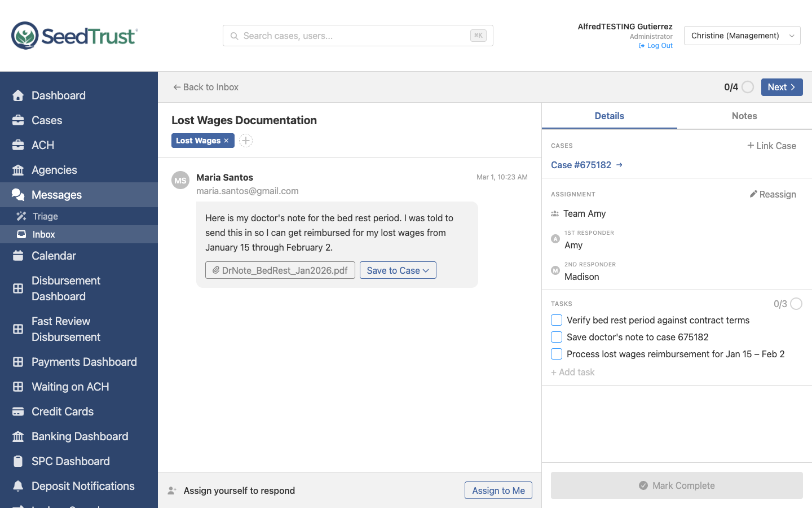Click the Assign to Me button
This screenshot has width=812, height=508.
pyautogui.click(x=498, y=491)
